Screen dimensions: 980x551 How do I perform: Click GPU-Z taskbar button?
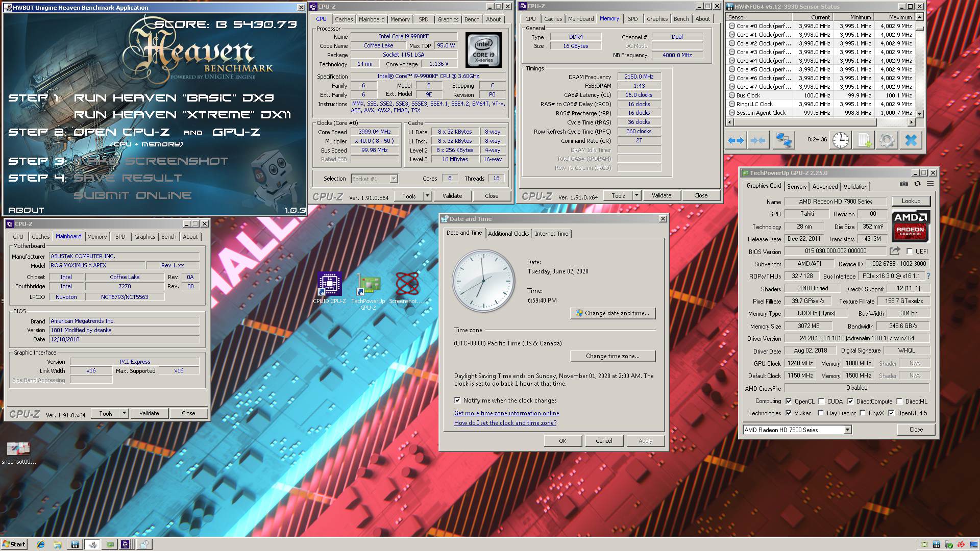click(x=110, y=544)
